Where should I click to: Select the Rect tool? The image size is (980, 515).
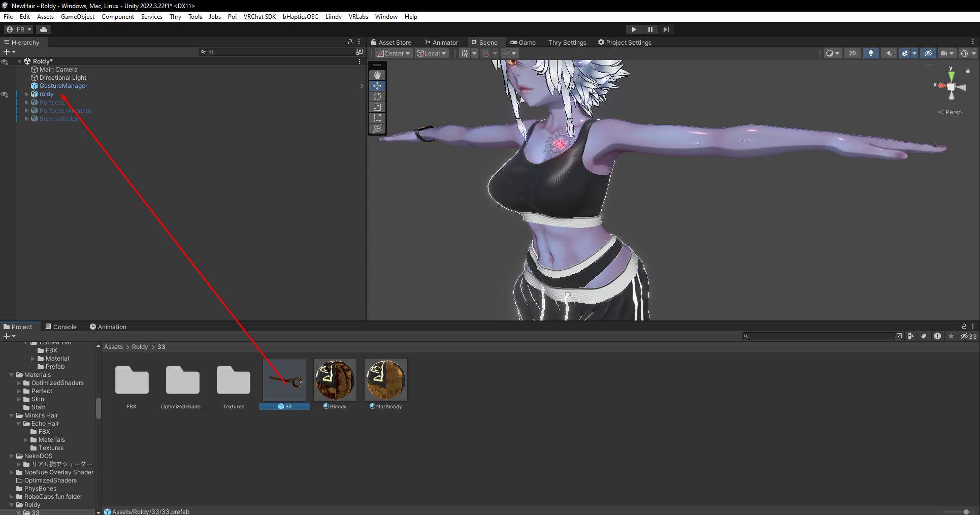pos(377,118)
